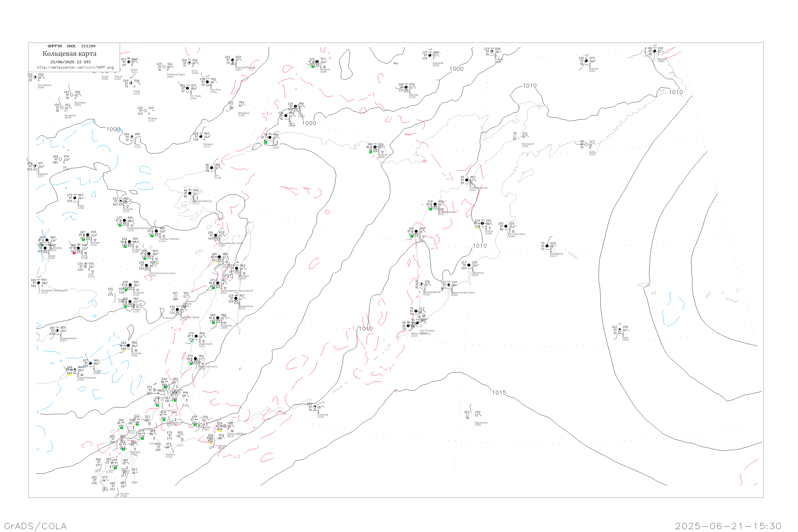Image resolution: width=798 pixels, height=532 pixels.
Task: Click the Петропавловск-Камч. station symbol
Action: pyautogui.click(x=448, y=285)
